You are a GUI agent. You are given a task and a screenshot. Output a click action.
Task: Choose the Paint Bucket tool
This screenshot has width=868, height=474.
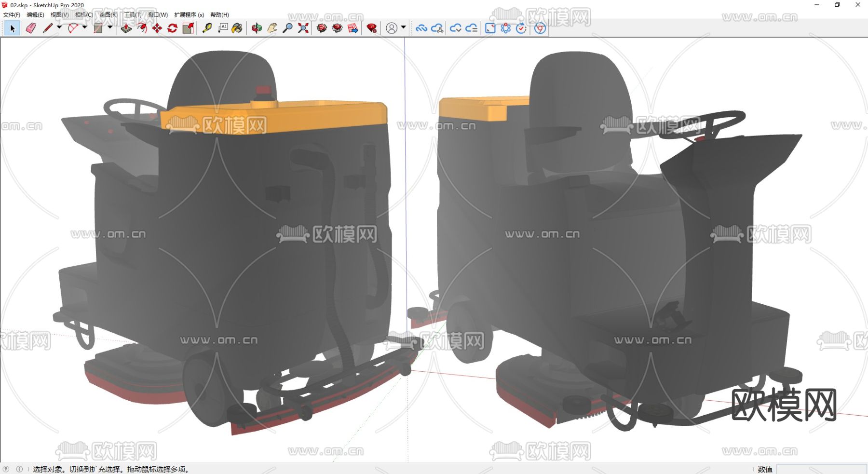237,28
